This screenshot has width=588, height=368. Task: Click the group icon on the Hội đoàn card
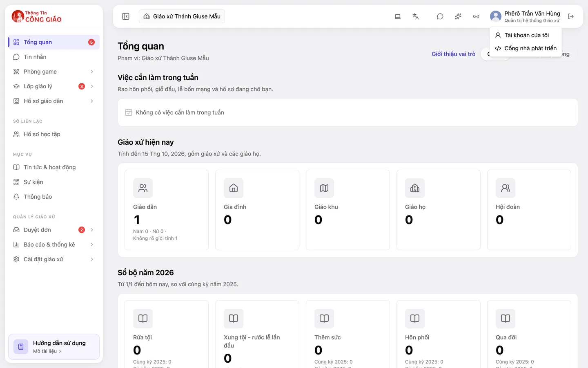(x=506, y=188)
